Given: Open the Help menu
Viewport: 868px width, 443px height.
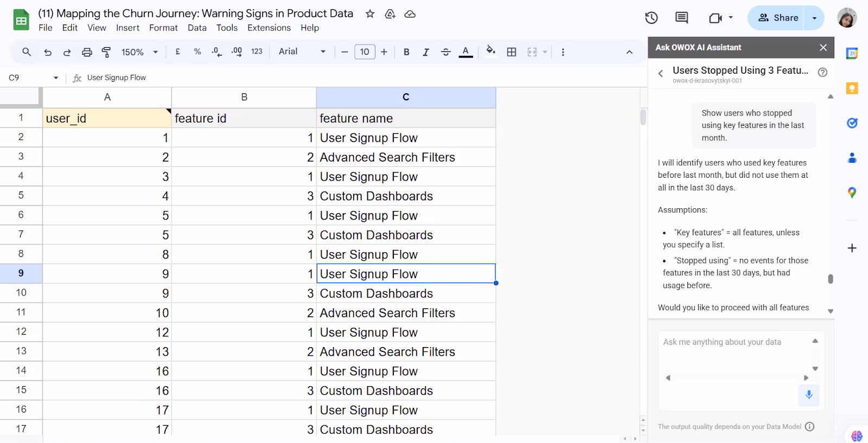Looking at the screenshot, I should point(310,28).
